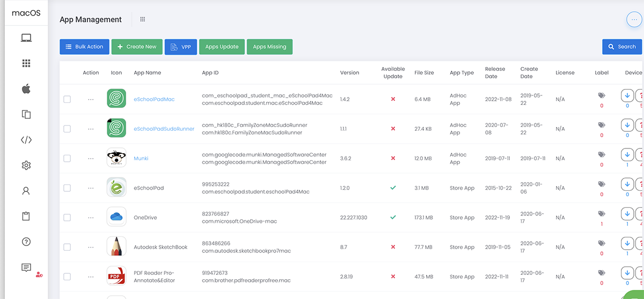Image resolution: width=644 pixels, height=299 pixels.
Task: Open the clipboard sidebar icon
Action: (x=26, y=216)
